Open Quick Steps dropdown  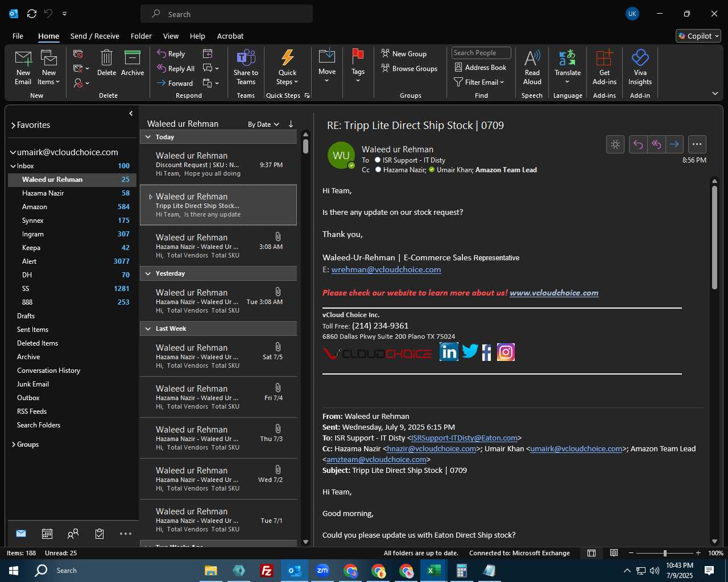(287, 67)
